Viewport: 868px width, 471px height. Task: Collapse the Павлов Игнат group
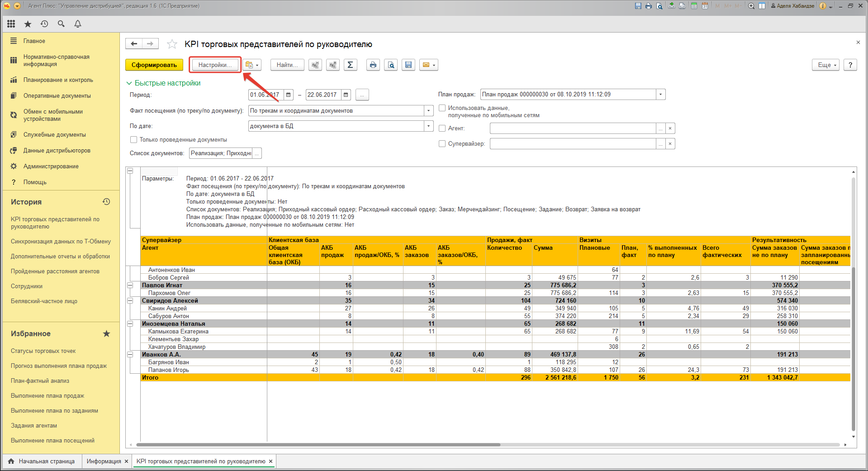(130, 285)
